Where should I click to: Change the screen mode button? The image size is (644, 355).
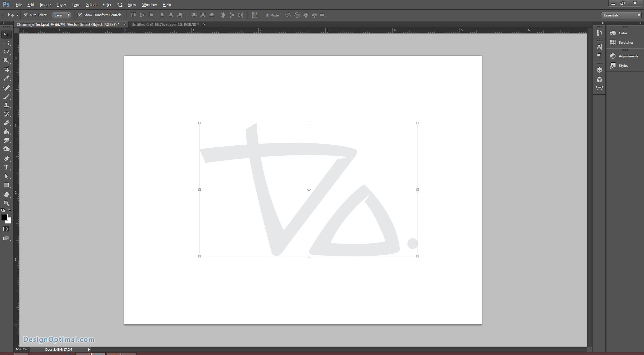click(x=6, y=238)
